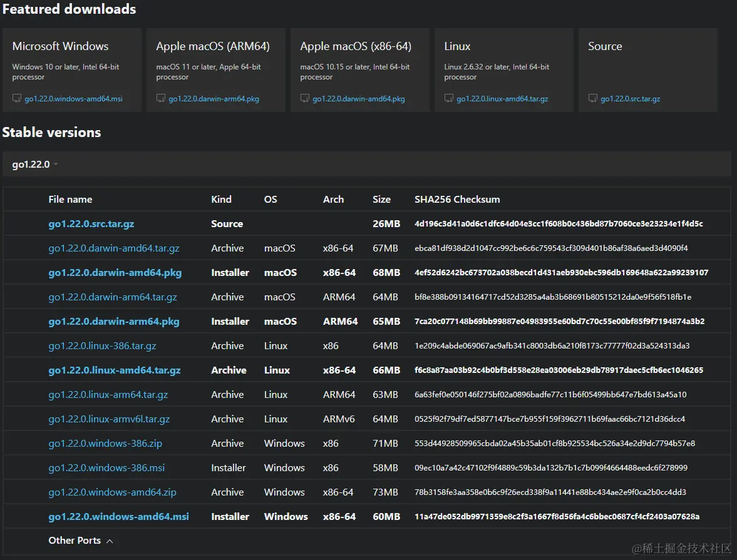Click the 73MB size of windows-amd64.zip

tap(386, 493)
